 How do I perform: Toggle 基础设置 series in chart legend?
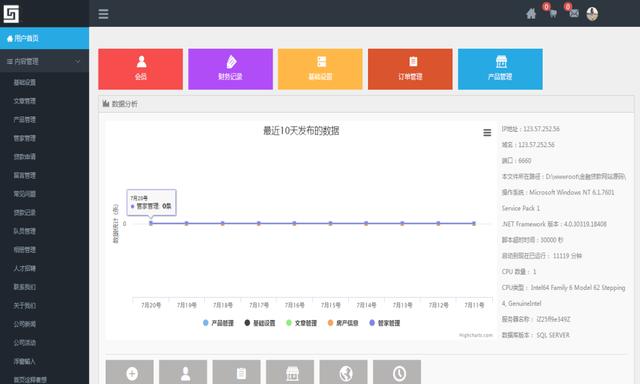260,323
